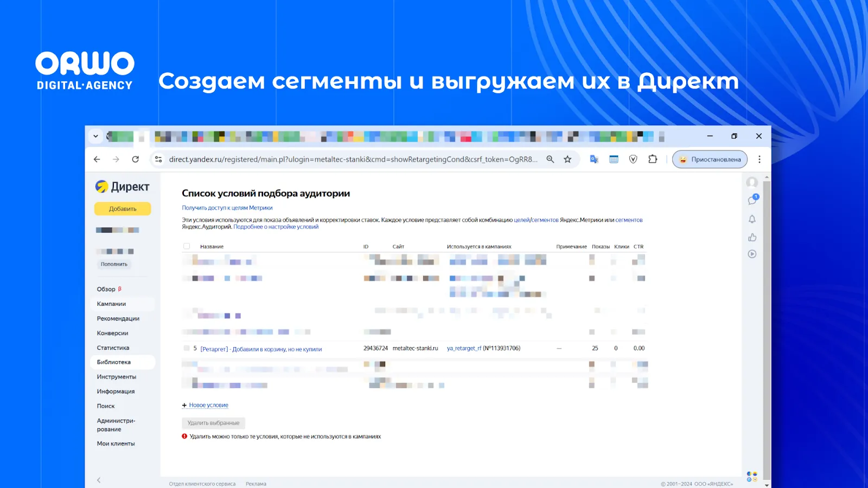
Task: Go to the Статистика section
Action: pos(113,348)
